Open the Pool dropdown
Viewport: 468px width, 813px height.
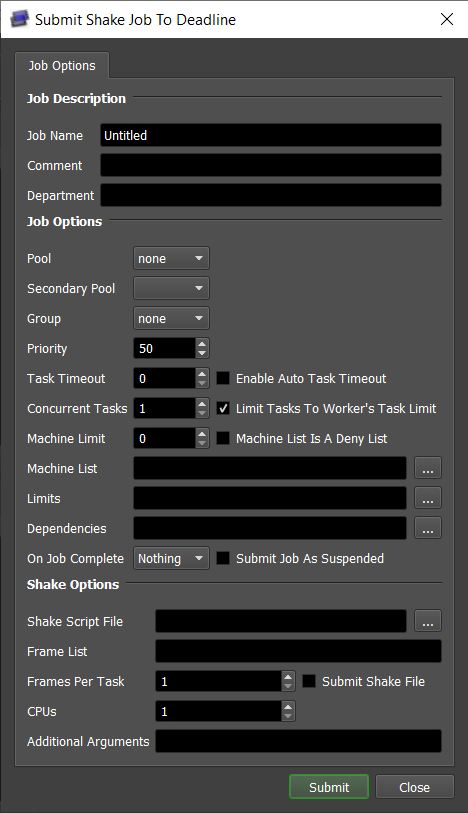pos(171,258)
